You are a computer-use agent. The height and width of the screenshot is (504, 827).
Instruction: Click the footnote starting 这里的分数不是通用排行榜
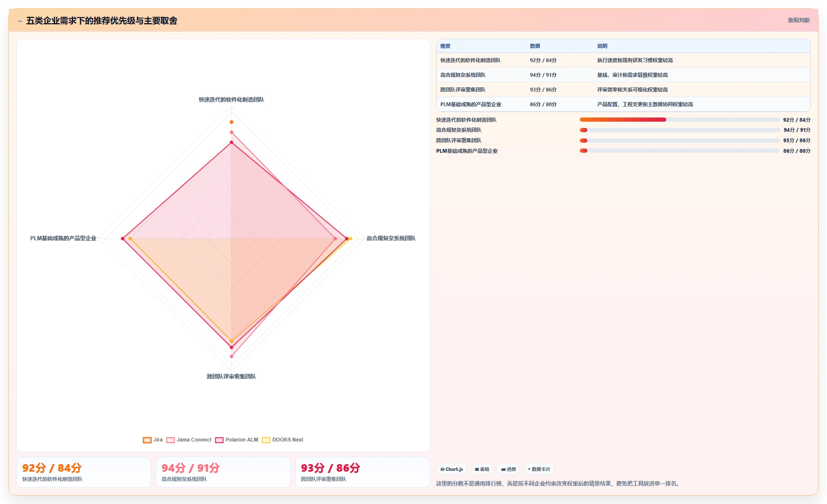(x=557, y=483)
